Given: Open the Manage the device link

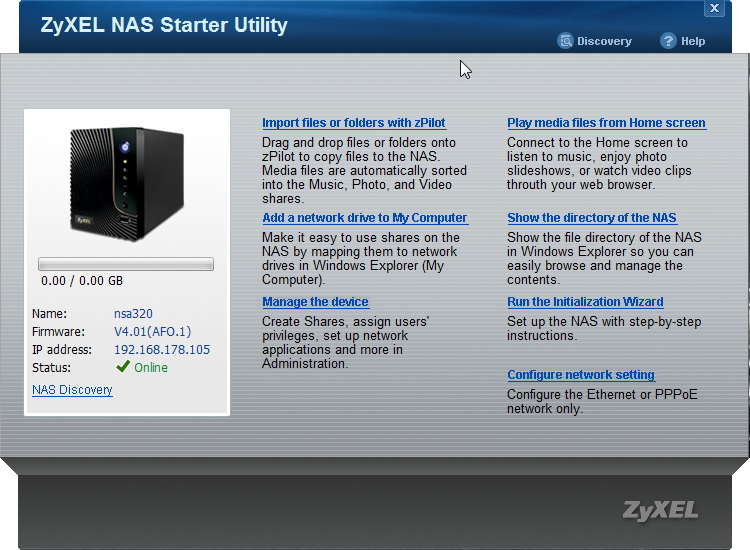Looking at the screenshot, I should tap(315, 302).
